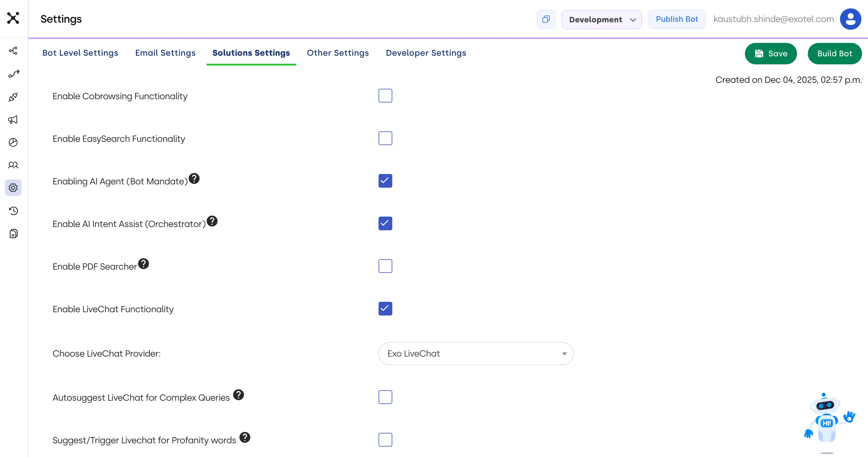Uncheck Enable LiveChat Functionality

pos(385,308)
